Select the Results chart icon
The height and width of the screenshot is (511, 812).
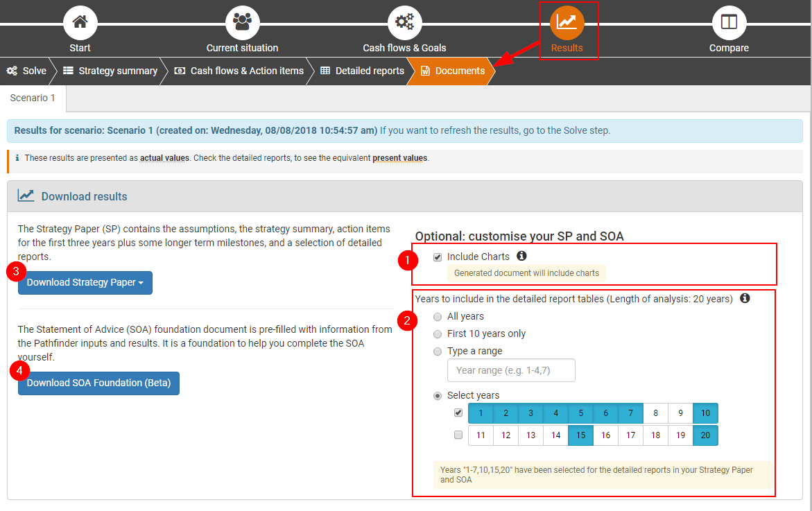[x=567, y=22]
